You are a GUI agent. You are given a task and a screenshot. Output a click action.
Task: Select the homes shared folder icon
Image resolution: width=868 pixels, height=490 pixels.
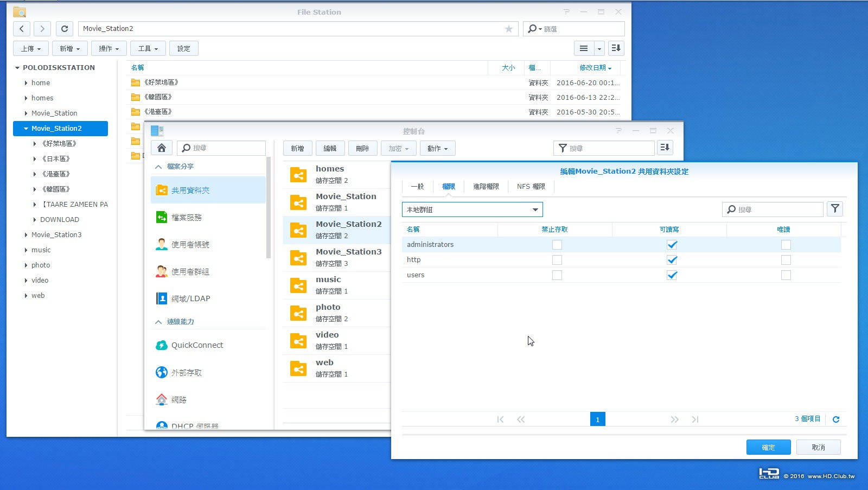point(298,175)
